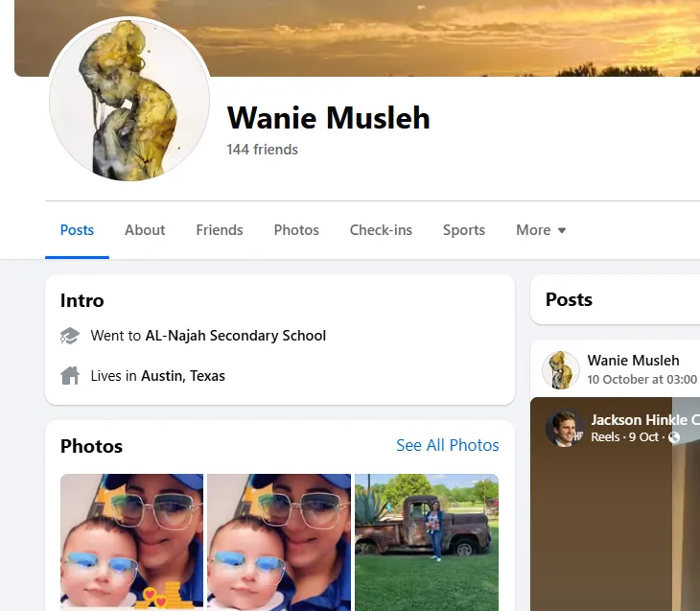Screen dimensions: 700x611
Task: Click the globe public-privacy icon on reel
Action: [x=674, y=436]
